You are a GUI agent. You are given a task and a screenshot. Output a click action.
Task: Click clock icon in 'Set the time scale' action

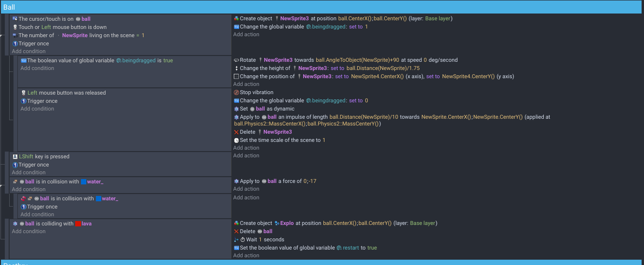pos(236,140)
